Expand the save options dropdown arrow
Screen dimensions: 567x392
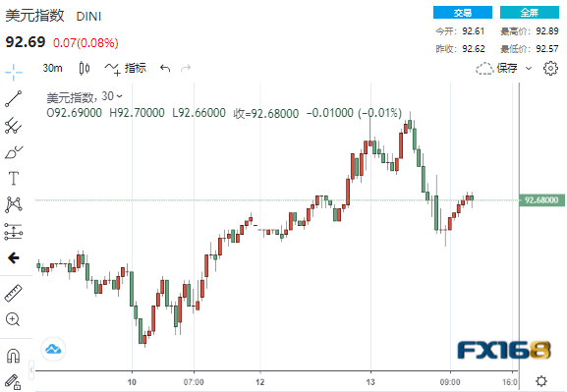point(529,68)
